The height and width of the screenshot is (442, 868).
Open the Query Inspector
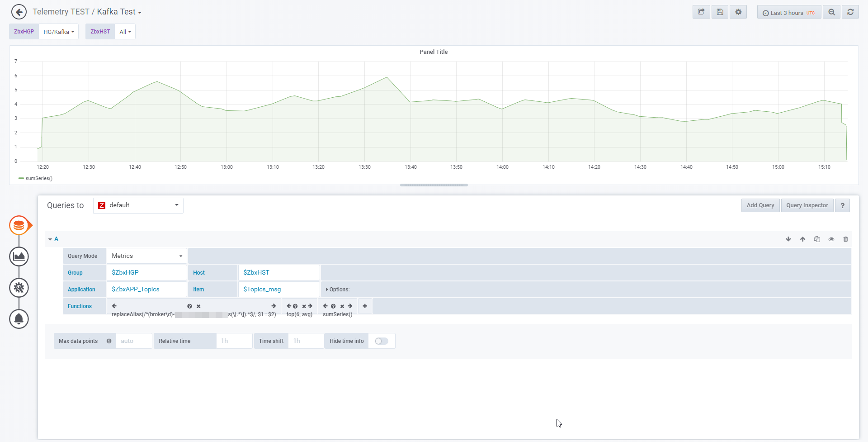tap(807, 205)
